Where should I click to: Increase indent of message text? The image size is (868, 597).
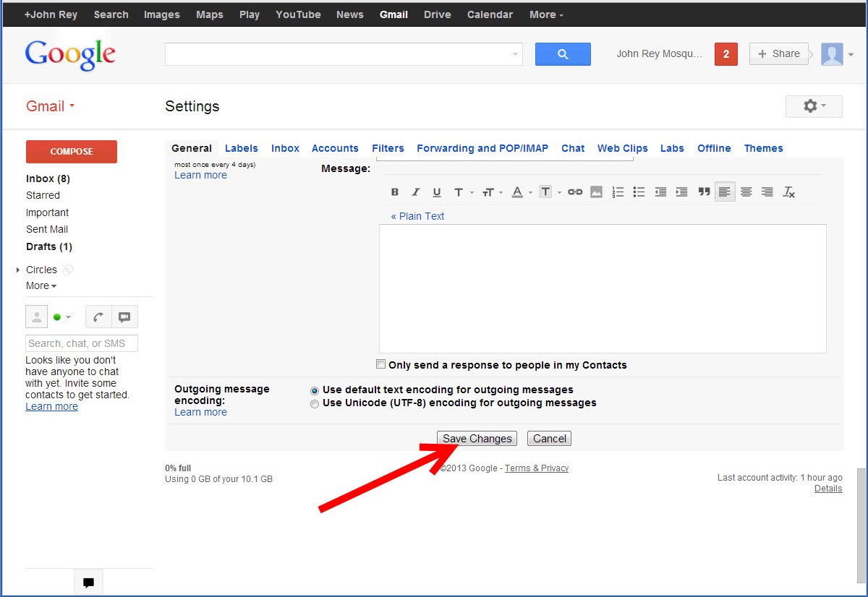coord(681,192)
